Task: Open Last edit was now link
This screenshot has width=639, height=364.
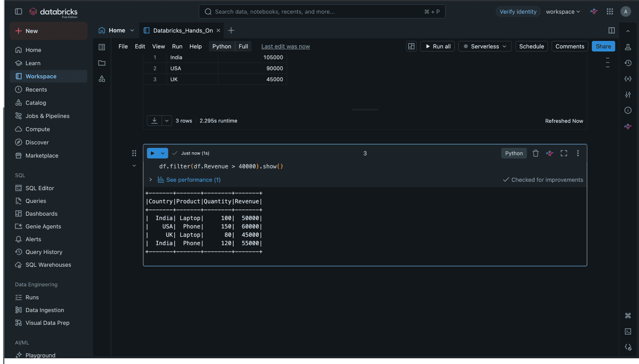Action: click(286, 46)
